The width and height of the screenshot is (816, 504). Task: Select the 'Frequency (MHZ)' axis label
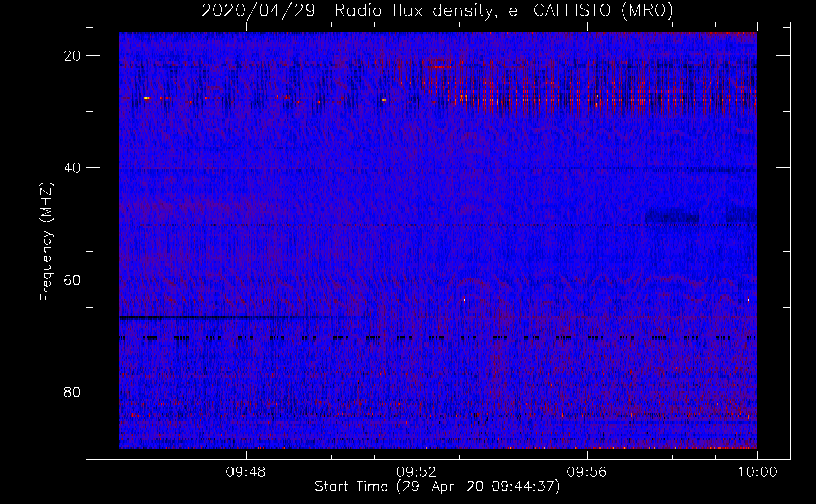46,241
